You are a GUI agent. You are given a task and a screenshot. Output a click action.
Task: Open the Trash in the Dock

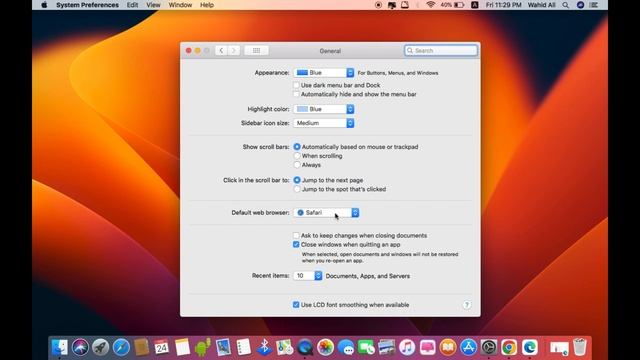pos(580,347)
